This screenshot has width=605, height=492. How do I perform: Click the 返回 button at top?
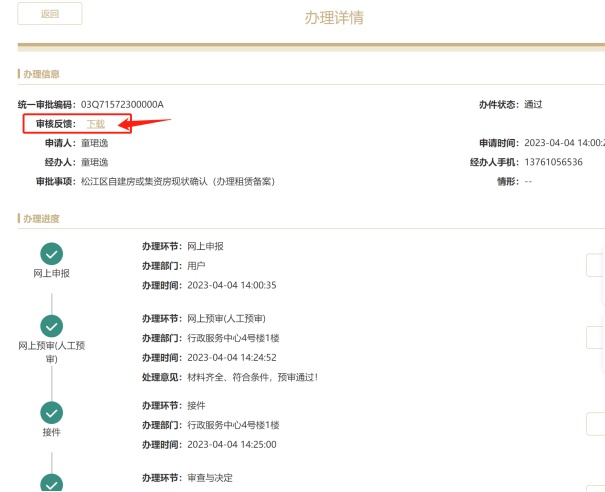point(50,14)
